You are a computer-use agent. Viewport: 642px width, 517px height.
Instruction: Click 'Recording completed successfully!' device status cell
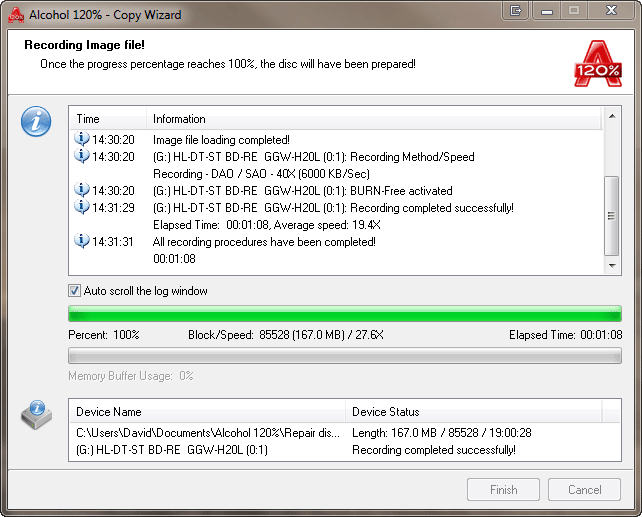[x=434, y=450]
